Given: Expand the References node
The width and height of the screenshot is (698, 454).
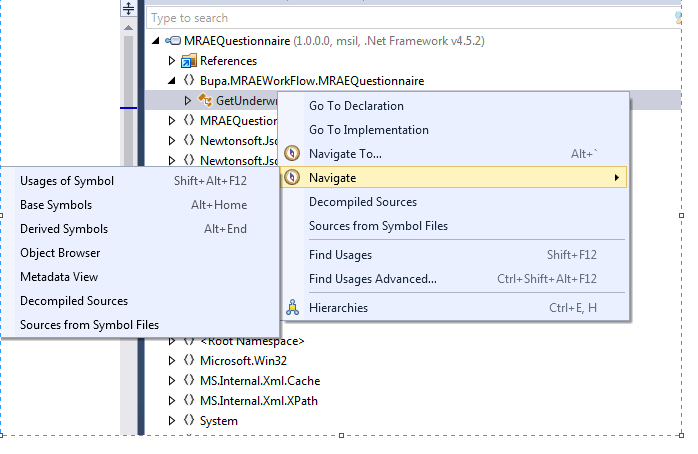Looking at the screenshot, I should click(x=171, y=61).
